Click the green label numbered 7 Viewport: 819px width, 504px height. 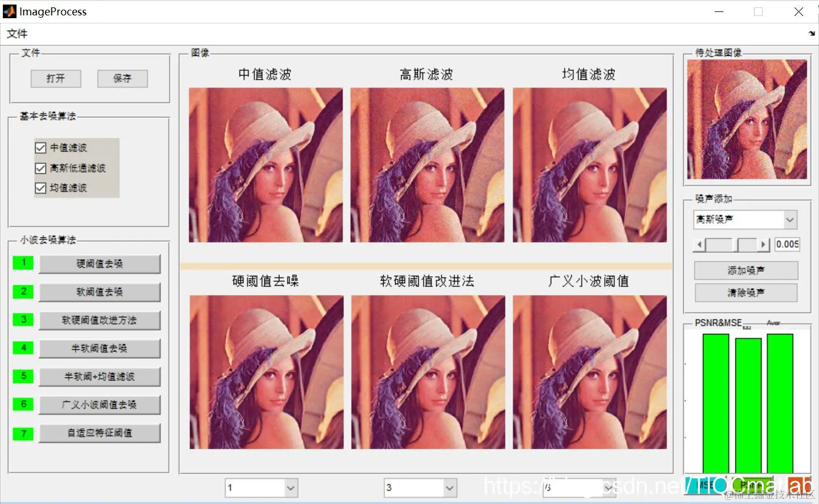[x=23, y=433]
